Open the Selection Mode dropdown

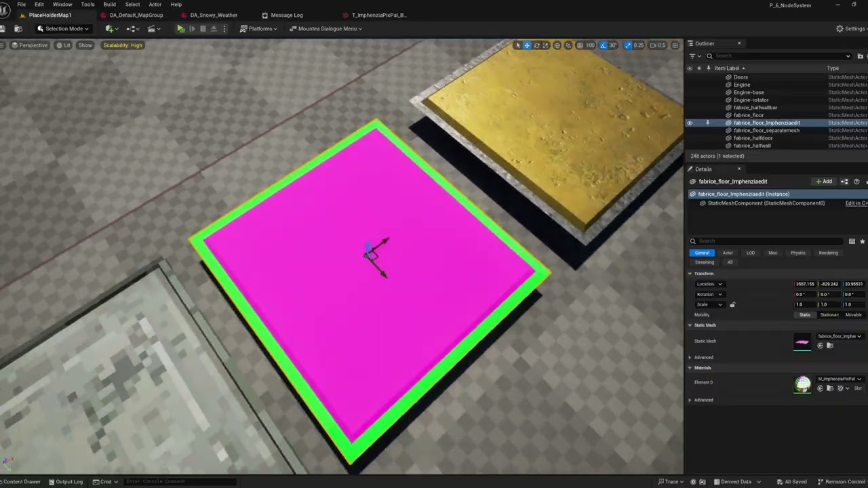point(63,28)
